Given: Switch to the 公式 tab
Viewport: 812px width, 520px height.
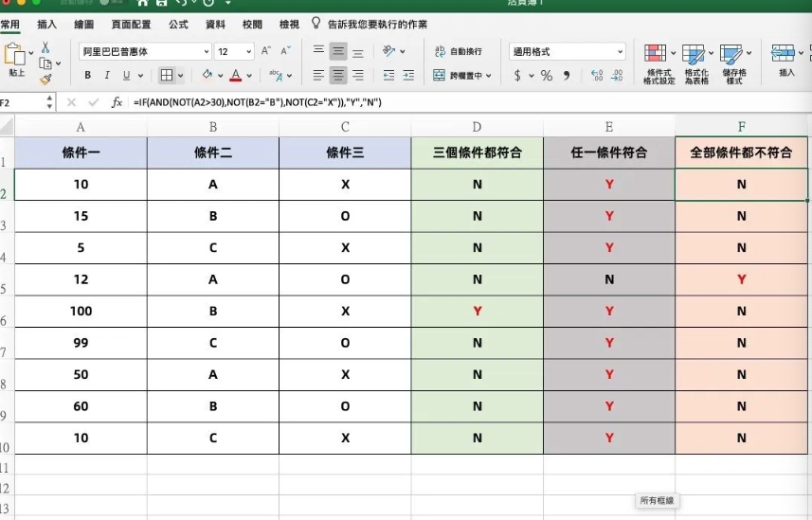Looking at the screenshot, I should click(x=178, y=25).
